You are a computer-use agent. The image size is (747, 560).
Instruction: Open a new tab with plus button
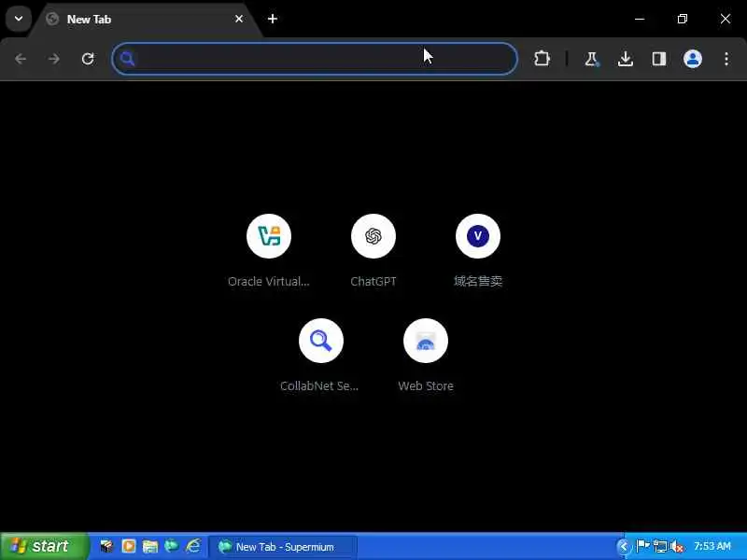(x=273, y=19)
